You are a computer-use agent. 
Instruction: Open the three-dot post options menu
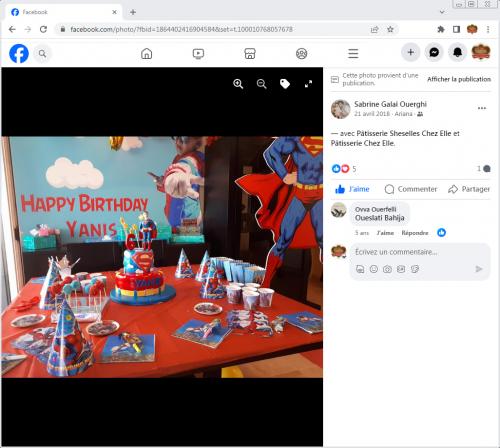482,108
